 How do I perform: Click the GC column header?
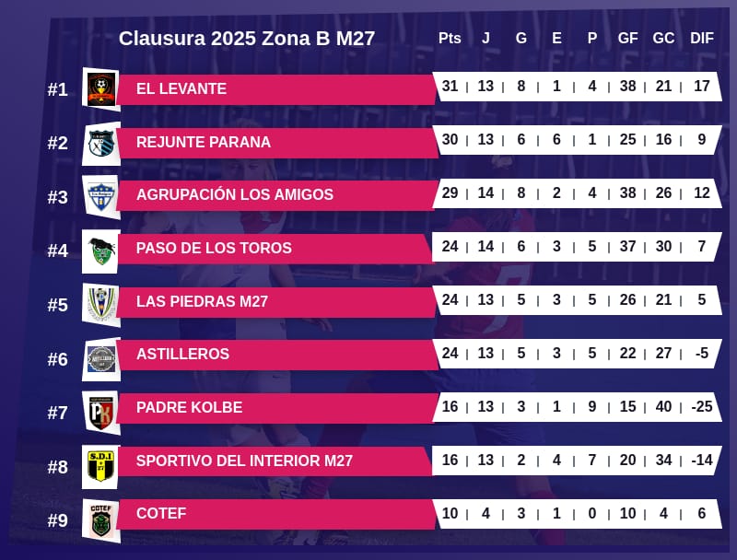click(663, 39)
